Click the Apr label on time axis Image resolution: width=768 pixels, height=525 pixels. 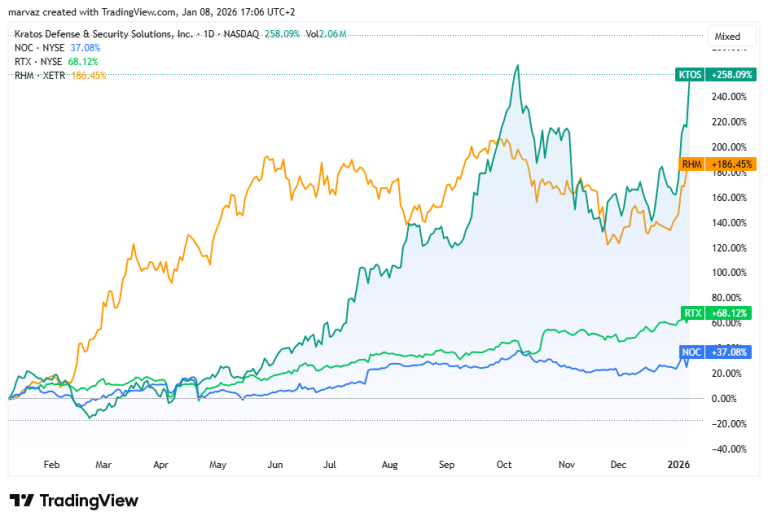[161, 464]
